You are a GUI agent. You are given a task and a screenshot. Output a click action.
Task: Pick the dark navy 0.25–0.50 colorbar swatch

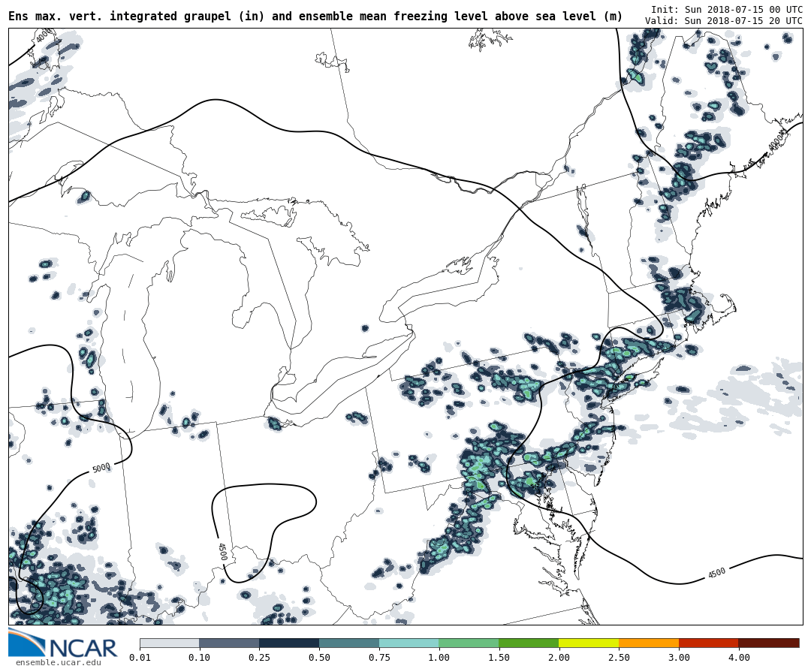point(289,643)
